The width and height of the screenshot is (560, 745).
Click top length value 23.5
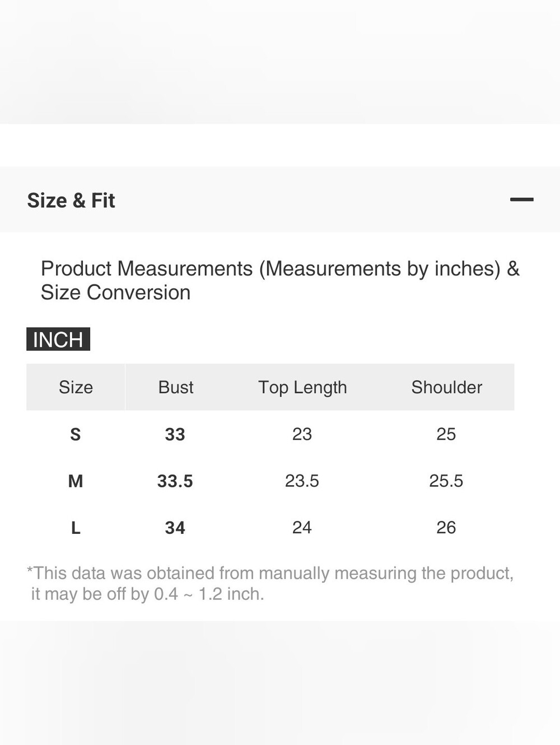302,481
